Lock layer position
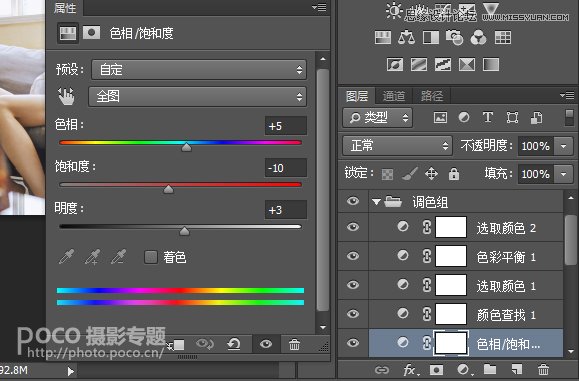The height and width of the screenshot is (381, 579). pos(431,174)
